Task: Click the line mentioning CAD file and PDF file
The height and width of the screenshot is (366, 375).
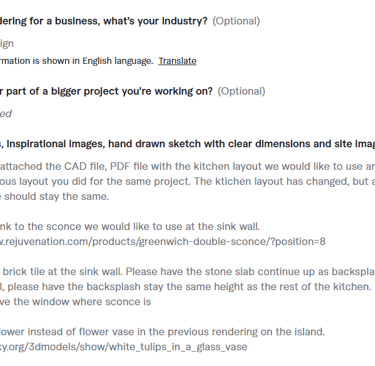Action: click(187, 166)
